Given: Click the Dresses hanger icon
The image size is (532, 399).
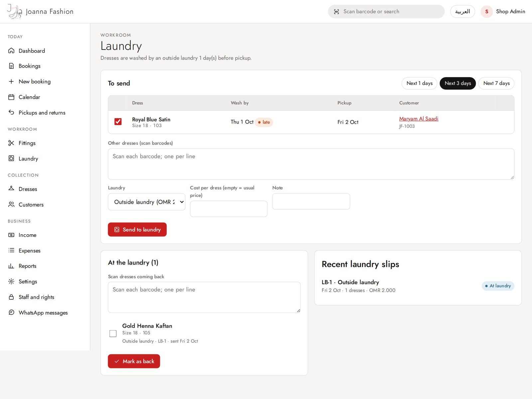Looking at the screenshot, I should (x=11, y=189).
